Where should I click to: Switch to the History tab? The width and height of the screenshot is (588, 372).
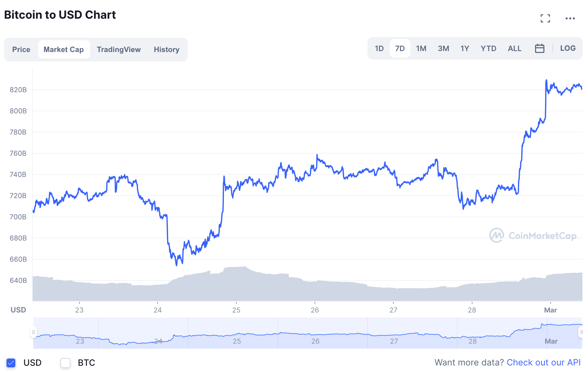tap(166, 50)
